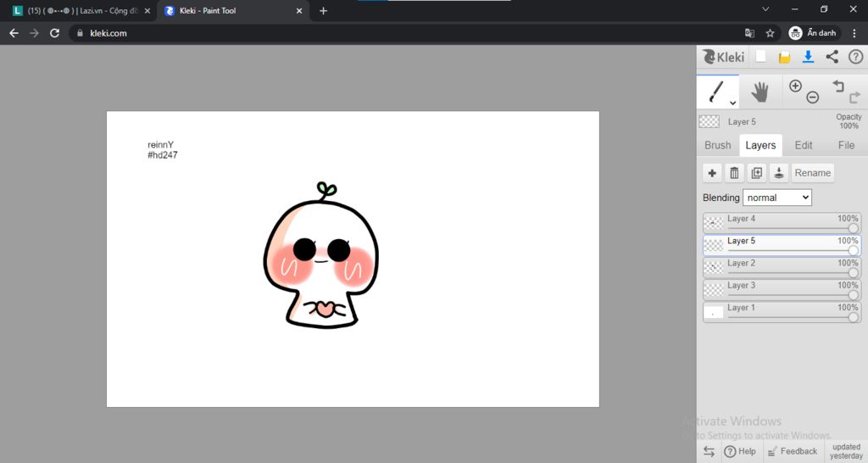This screenshot has height=463, width=868.
Task: Delete the current layer with trash icon
Action: 734,173
